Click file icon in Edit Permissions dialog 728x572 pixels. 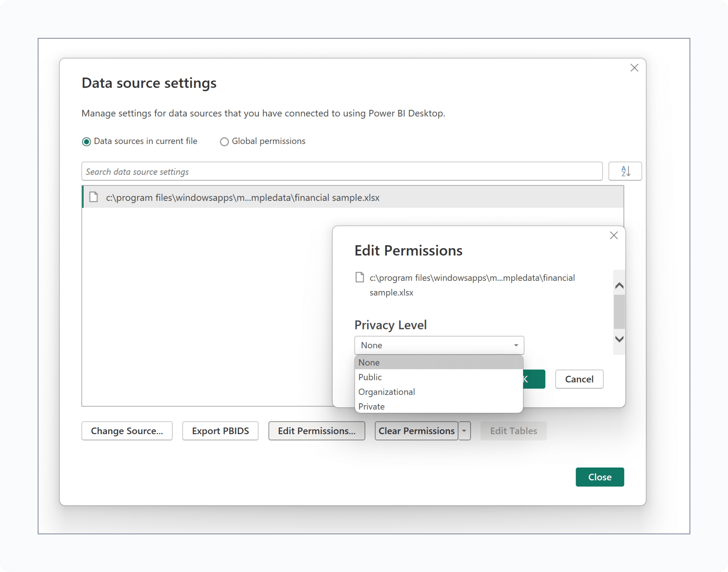coord(360,277)
